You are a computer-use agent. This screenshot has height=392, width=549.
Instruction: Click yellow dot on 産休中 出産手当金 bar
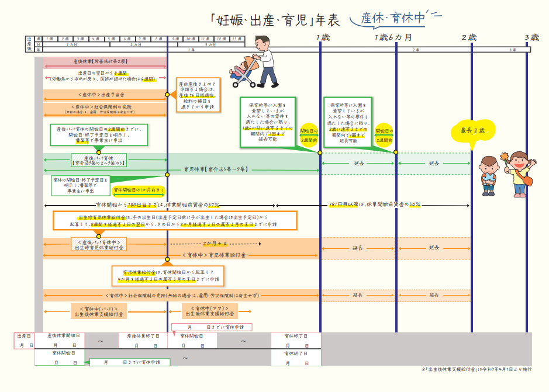(x=167, y=94)
